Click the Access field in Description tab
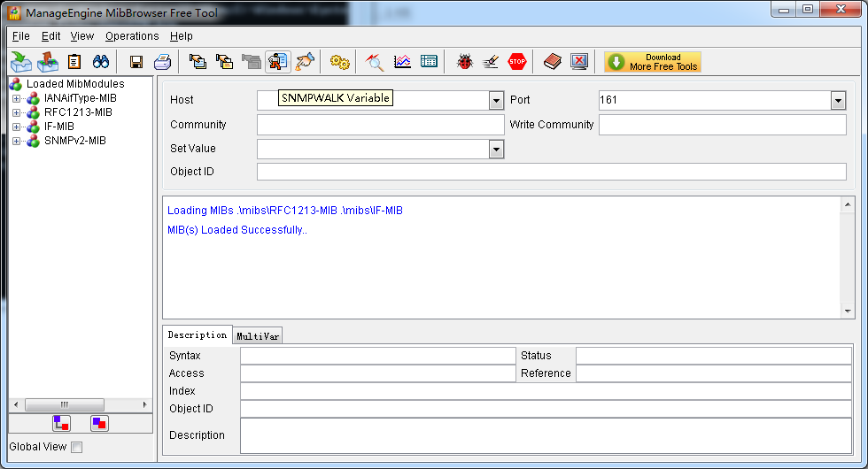 coord(377,373)
